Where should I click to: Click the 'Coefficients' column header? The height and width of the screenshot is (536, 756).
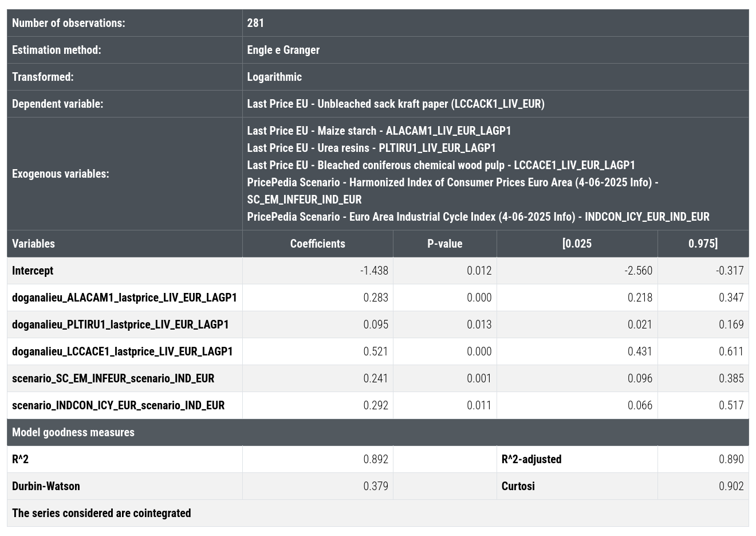click(x=318, y=244)
